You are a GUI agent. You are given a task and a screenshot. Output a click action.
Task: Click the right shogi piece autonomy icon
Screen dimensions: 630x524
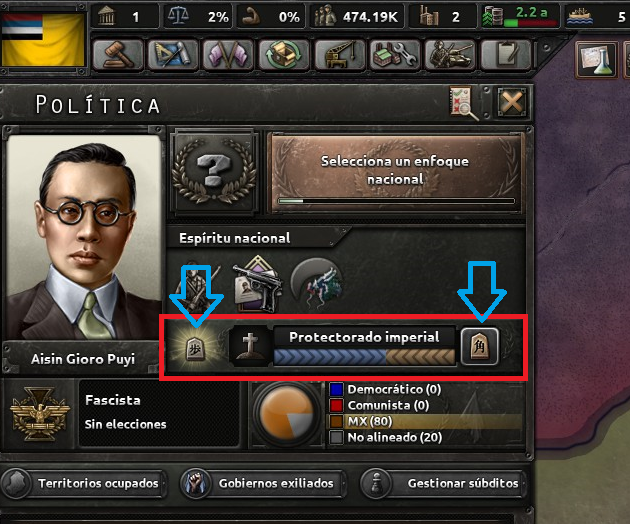479,346
